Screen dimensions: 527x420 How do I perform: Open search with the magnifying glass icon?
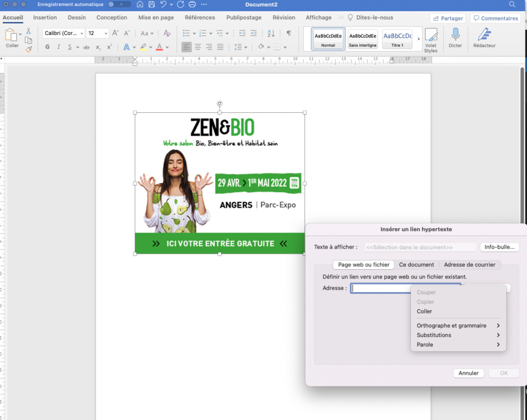coord(512,4)
